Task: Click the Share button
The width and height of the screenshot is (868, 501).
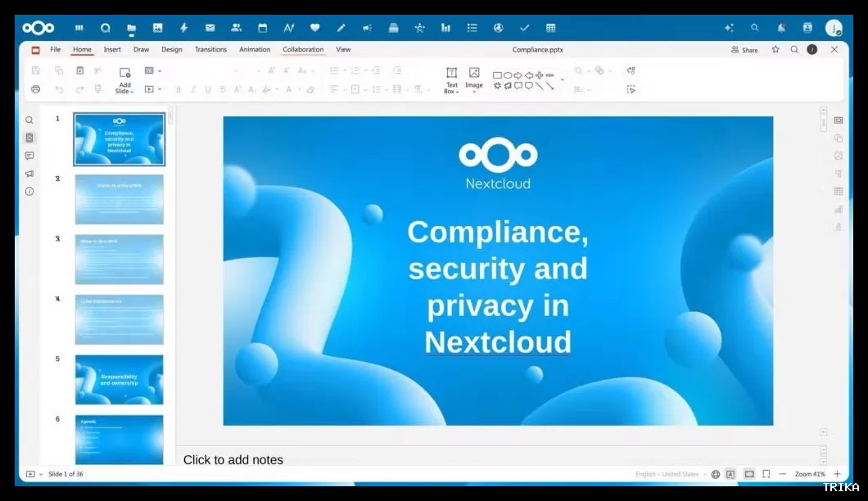Action: [x=744, y=50]
